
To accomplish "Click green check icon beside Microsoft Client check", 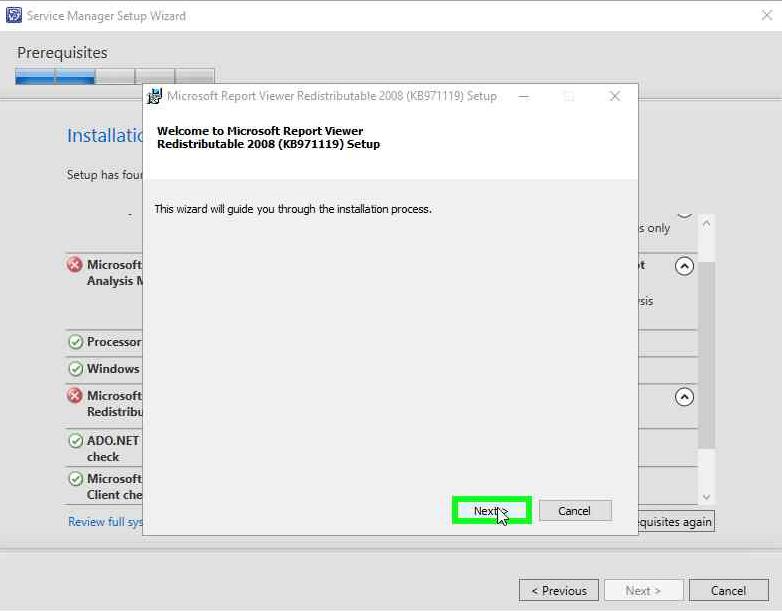I will pyautogui.click(x=75, y=479).
